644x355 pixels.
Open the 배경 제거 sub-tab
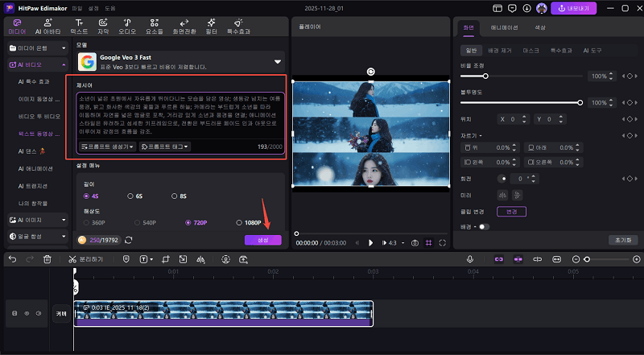click(499, 51)
